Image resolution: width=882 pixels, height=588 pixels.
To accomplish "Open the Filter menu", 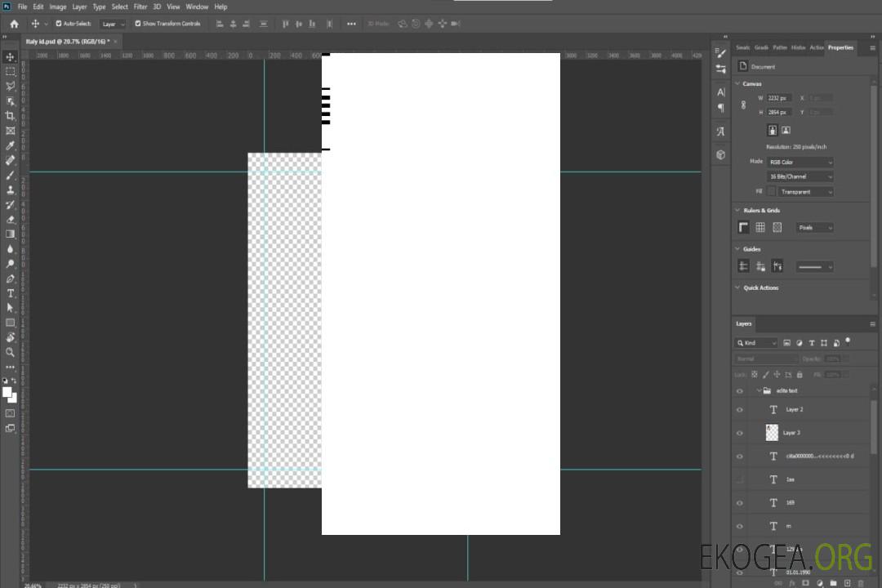I will (140, 7).
